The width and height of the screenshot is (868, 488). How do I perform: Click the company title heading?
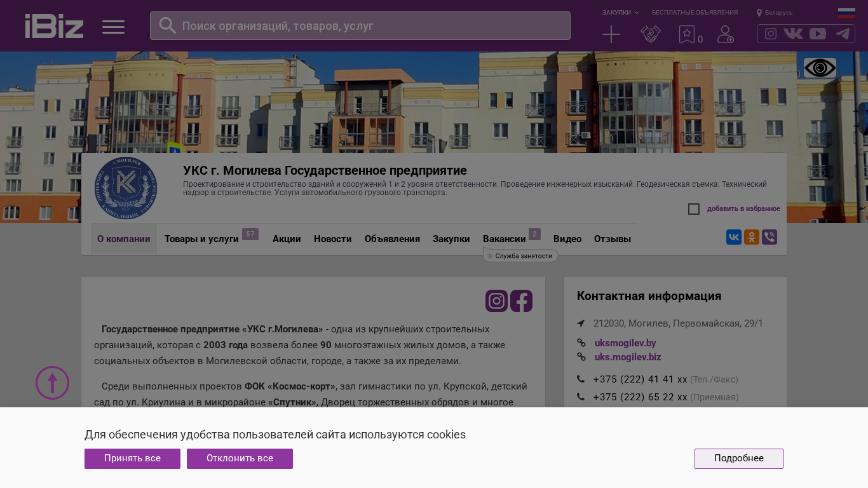pos(325,170)
